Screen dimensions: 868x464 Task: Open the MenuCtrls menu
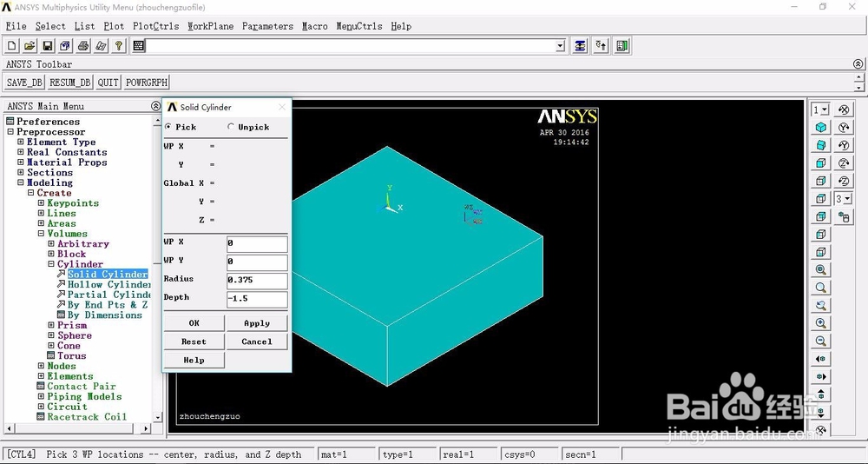tap(359, 26)
